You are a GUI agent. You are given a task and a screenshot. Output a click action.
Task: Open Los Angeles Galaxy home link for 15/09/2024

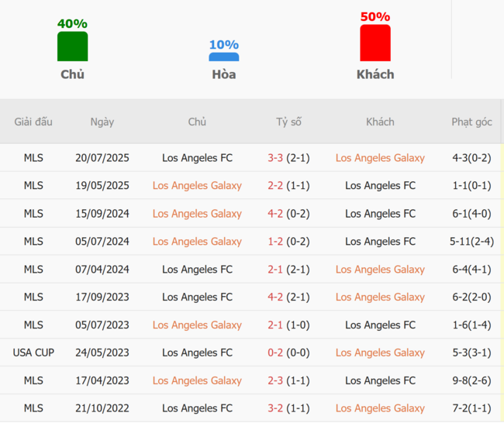pyautogui.click(x=197, y=214)
